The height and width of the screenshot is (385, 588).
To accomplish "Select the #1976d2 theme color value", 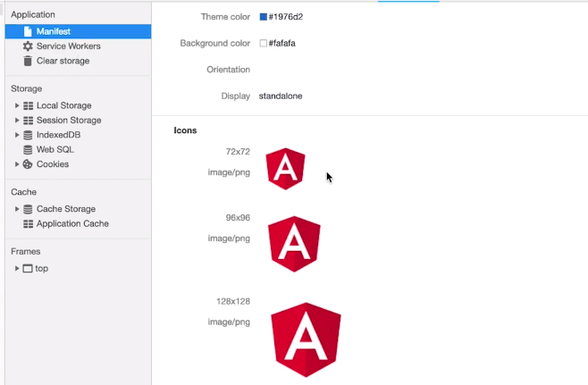I will tap(286, 17).
